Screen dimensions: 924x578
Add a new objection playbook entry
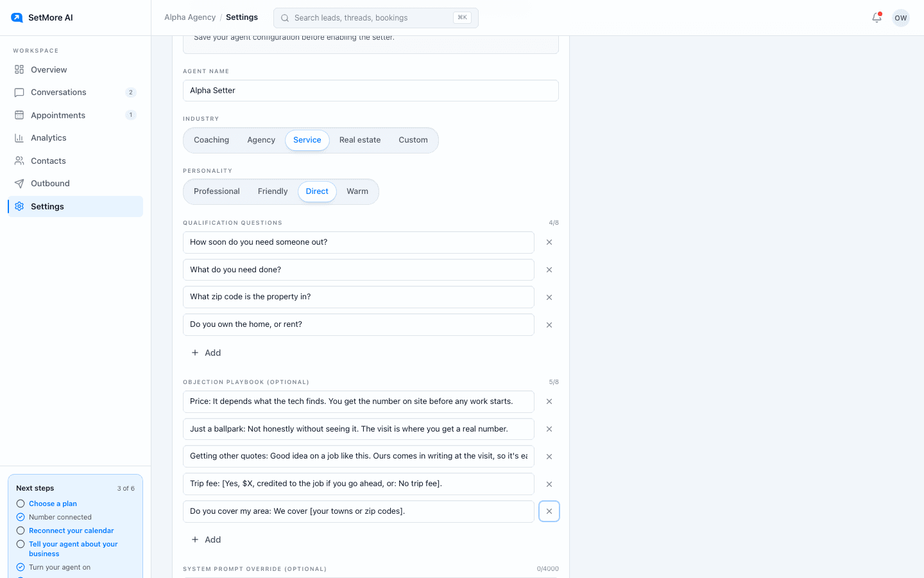click(x=206, y=539)
